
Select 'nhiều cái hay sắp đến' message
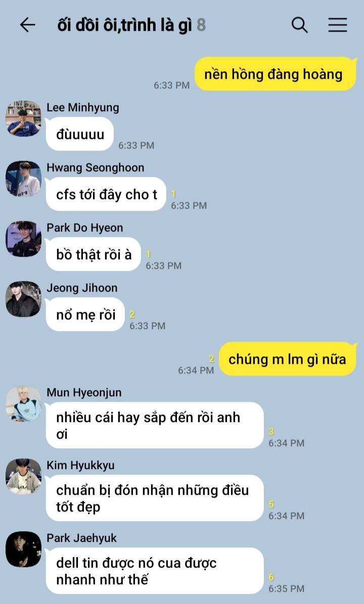[155, 425]
